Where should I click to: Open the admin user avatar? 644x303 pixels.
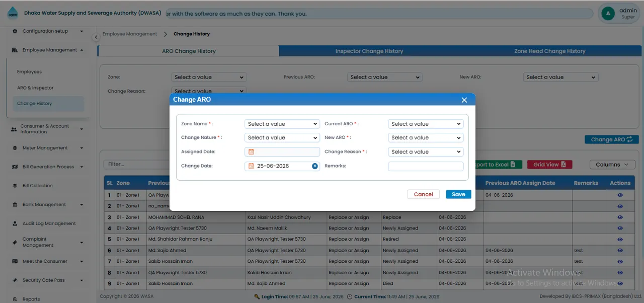click(x=608, y=14)
